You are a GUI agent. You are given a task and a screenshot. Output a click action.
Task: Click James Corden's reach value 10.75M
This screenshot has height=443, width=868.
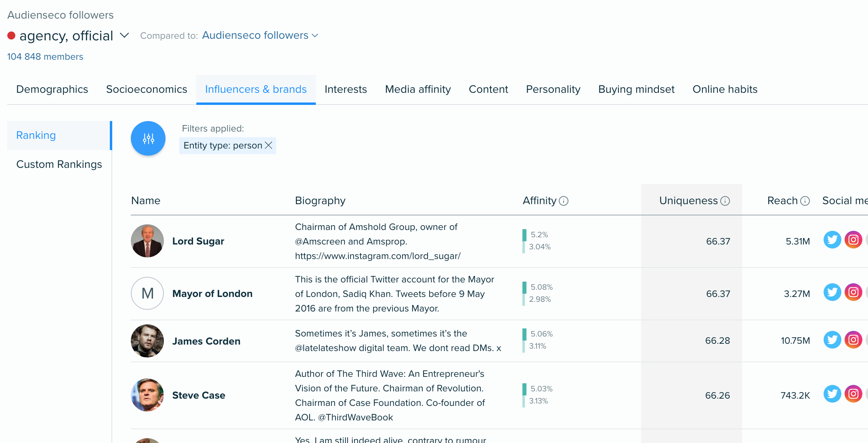coord(795,341)
